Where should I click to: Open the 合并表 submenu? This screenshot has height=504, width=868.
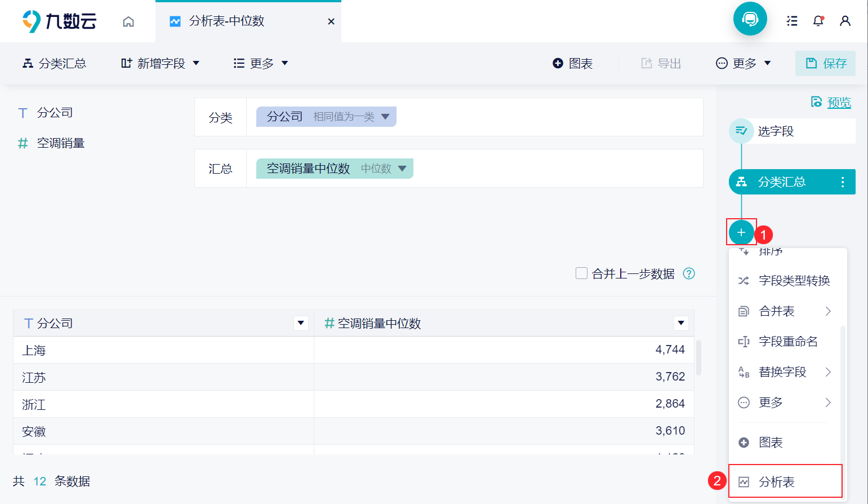click(x=785, y=311)
